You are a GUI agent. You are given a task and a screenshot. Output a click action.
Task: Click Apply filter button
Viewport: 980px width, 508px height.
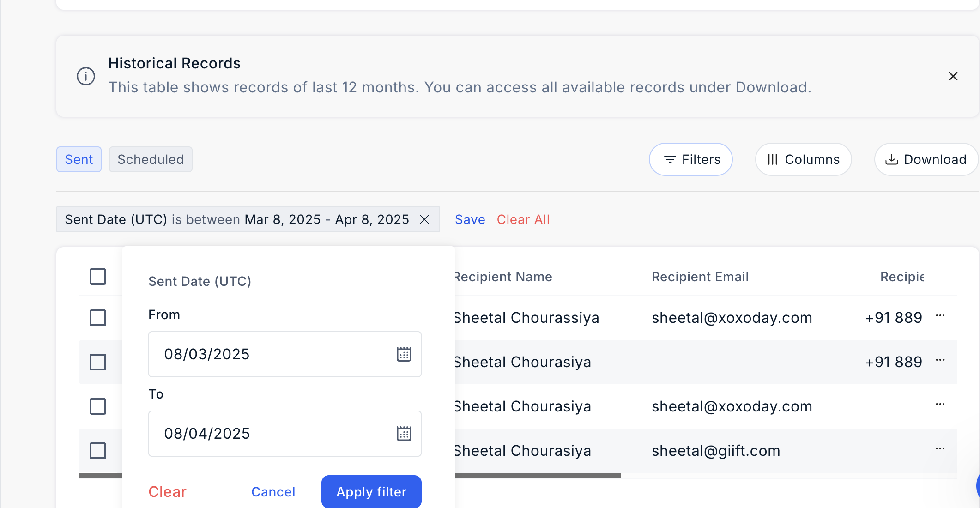tap(371, 492)
